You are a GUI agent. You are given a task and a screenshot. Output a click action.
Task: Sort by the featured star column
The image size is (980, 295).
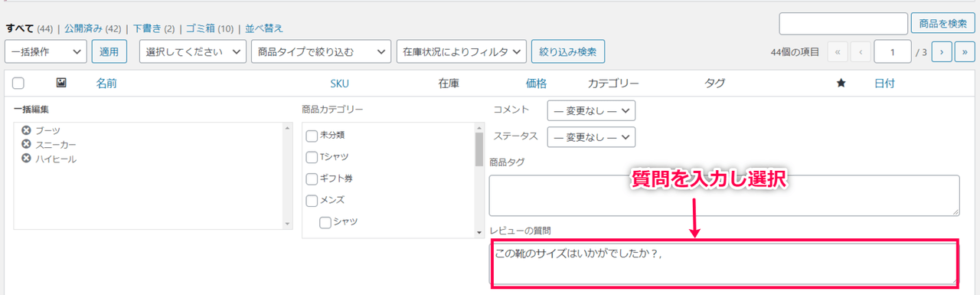841,83
